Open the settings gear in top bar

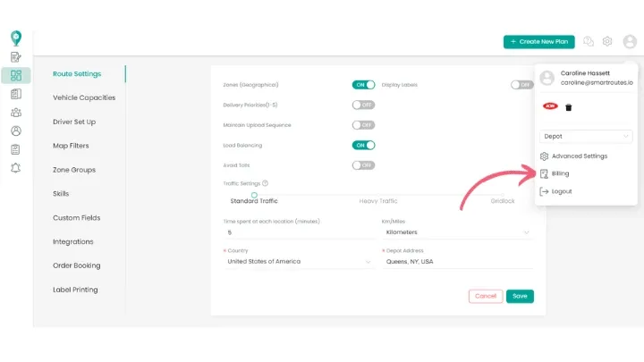[x=607, y=41]
